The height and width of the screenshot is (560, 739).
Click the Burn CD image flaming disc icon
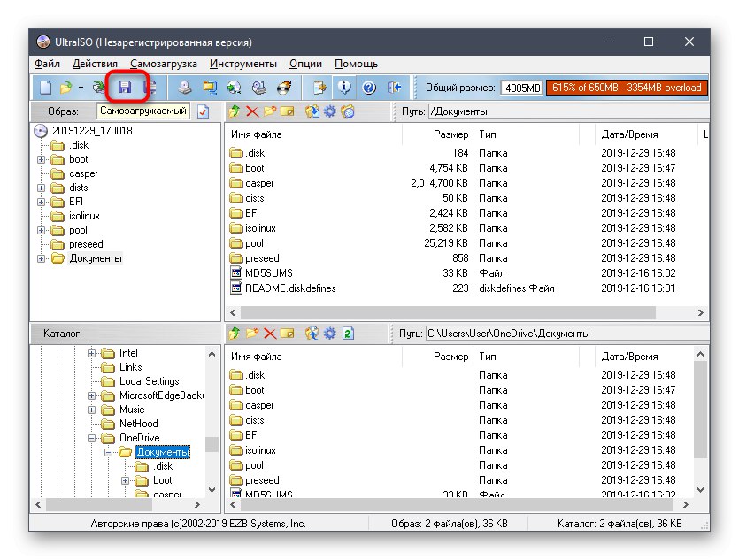[284, 88]
